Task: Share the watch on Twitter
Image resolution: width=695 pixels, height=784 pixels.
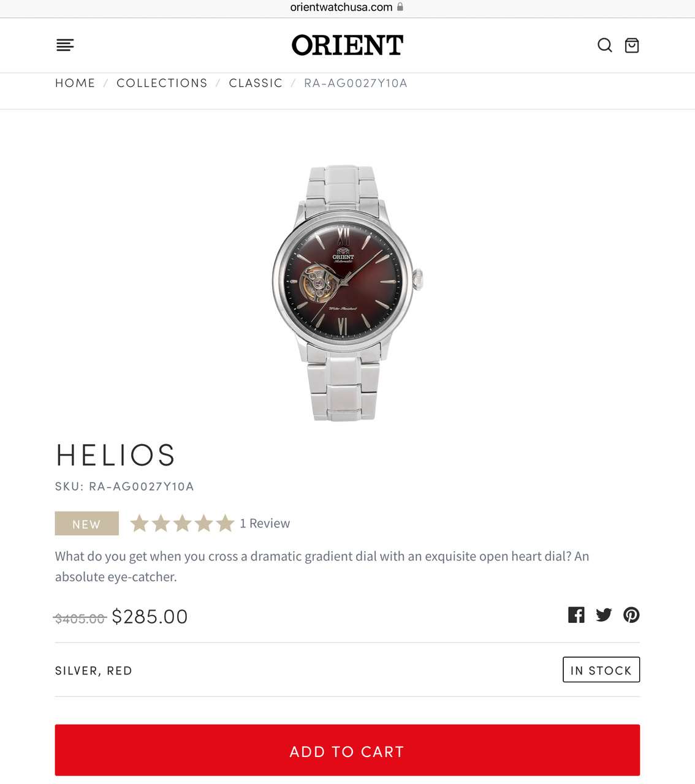Action: 604,615
